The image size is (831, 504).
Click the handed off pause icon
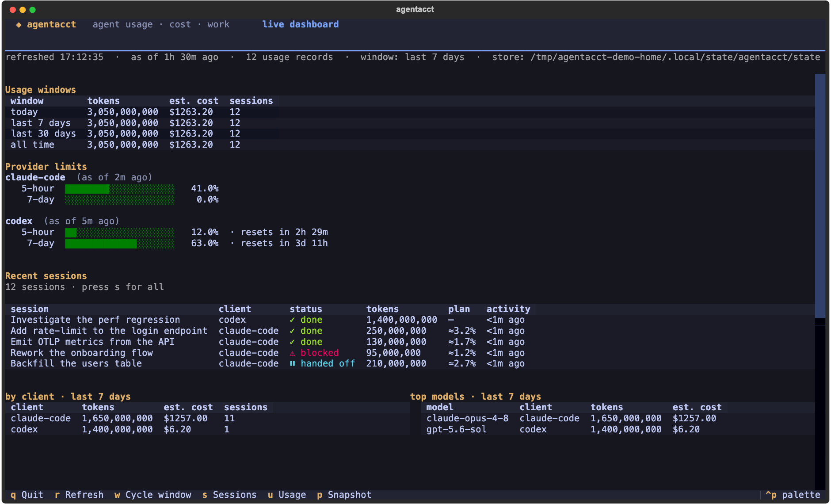coord(292,364)
